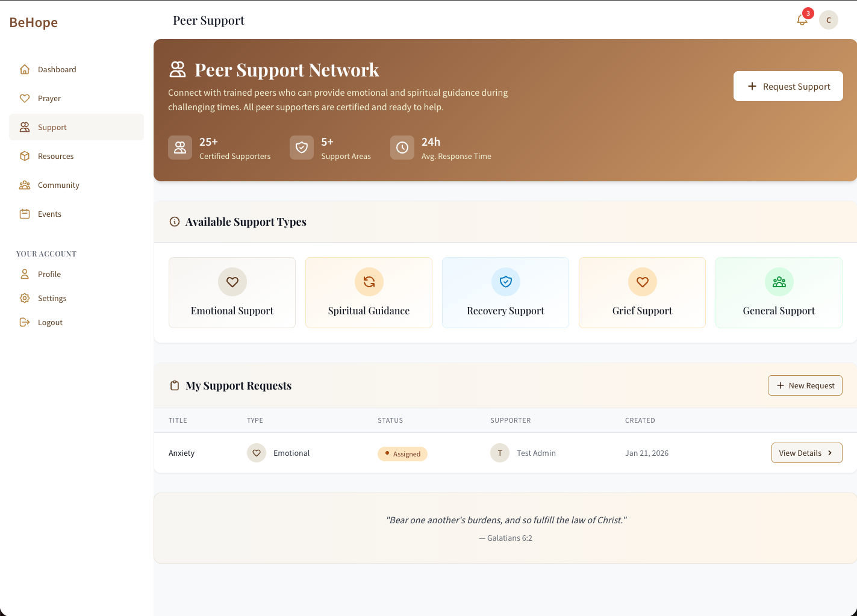This screenshot has width=857, height=616.
Task: Click the Grief Support card
Action: click(x=642, y=293)
